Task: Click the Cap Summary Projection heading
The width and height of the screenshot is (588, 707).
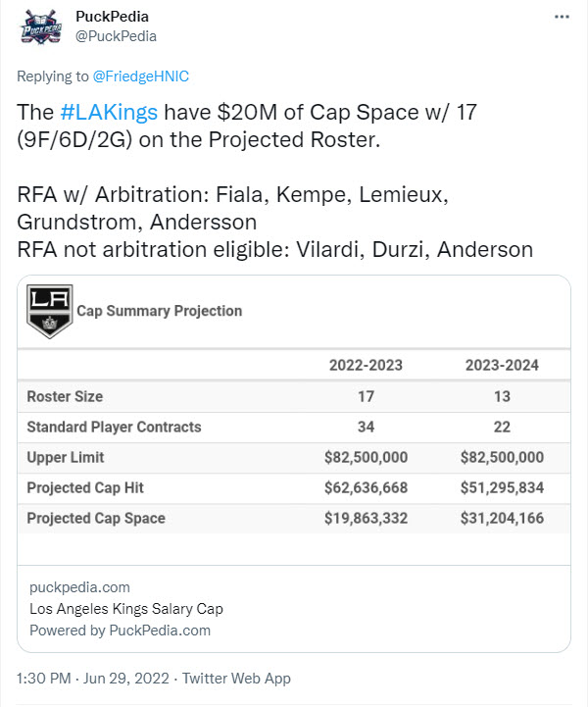Action: click(x=160, y=311)
